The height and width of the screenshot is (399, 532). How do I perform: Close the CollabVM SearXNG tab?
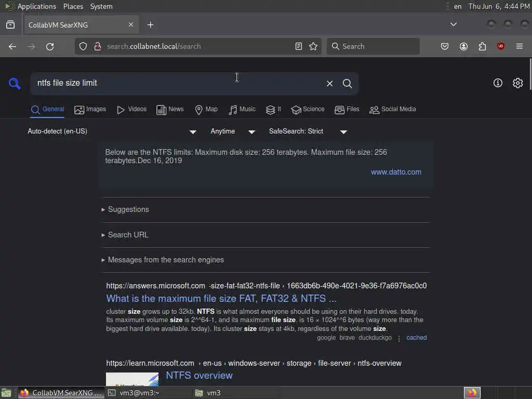[x=130, y=25]
